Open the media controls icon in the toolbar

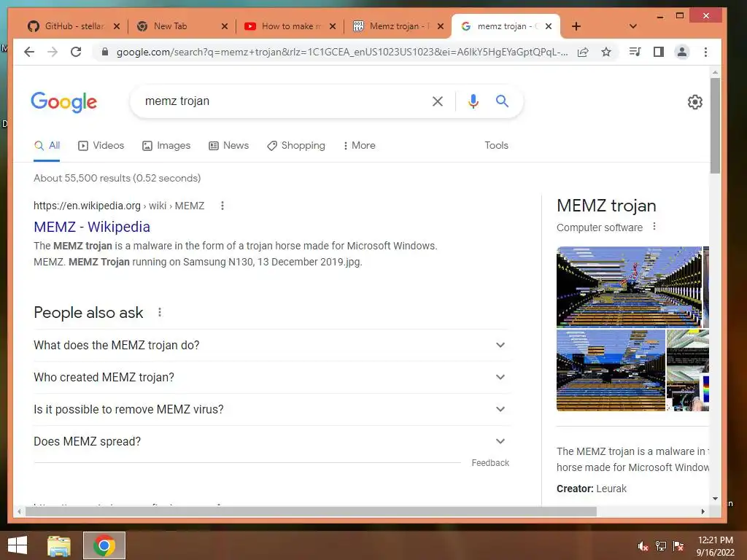tap(635, 52)
